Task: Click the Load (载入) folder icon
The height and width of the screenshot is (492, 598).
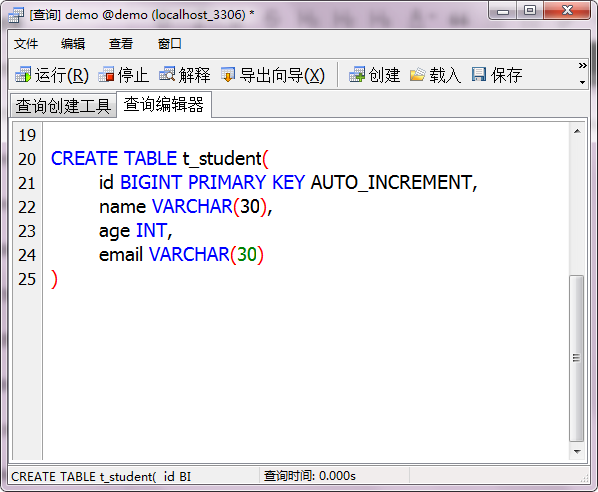Action: coord(418,74)
